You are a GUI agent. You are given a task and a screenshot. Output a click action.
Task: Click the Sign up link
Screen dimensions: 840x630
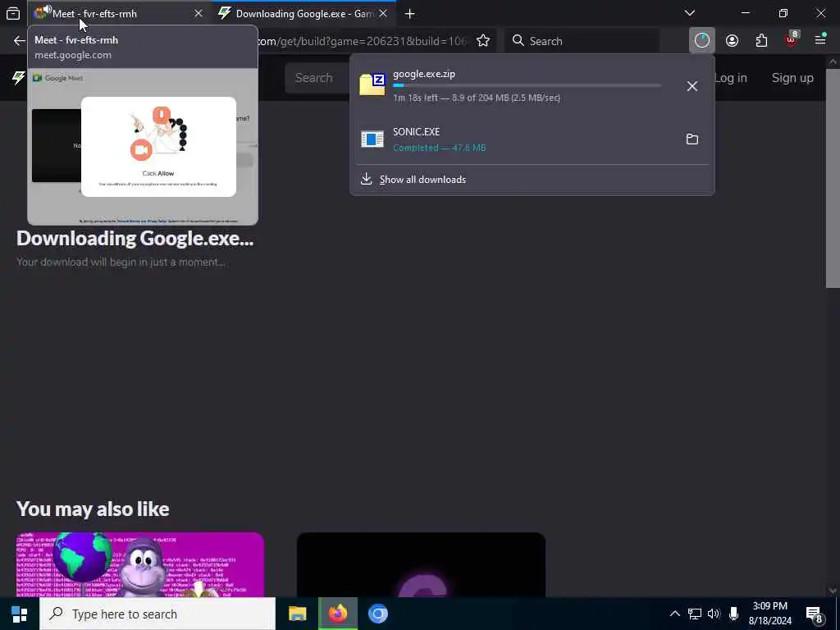[x=792, y=78]
